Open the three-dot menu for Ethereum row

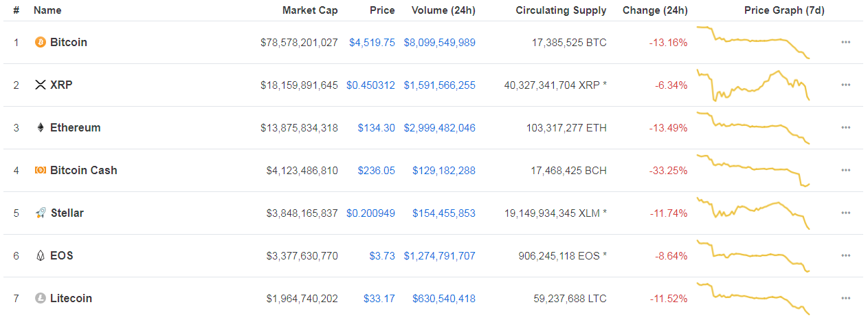(x=845, y=128)
